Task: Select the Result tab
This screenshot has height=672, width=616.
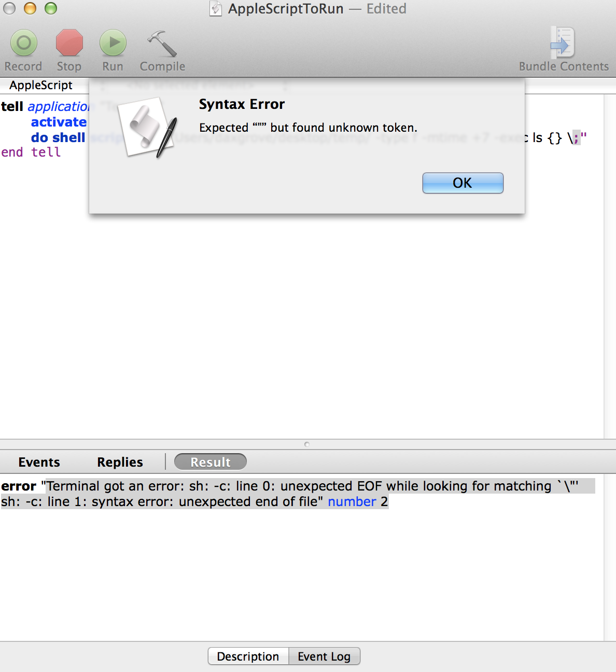Action: [x=211, y=462]
